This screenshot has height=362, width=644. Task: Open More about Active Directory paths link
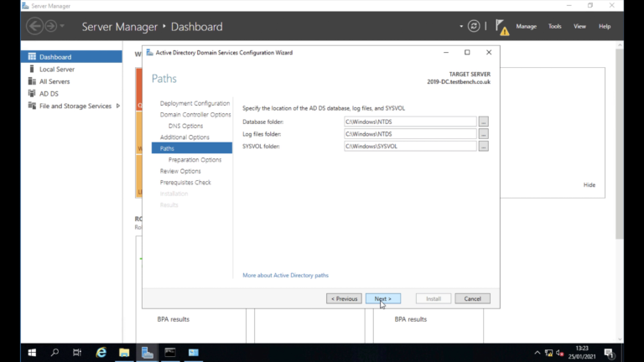[285, 275]
